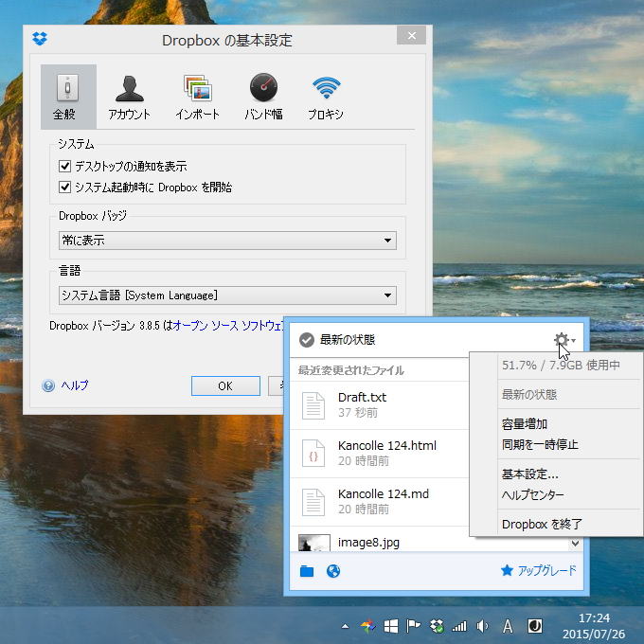This screenshot has width=644, height=644.
Task: Open the オープン ソース ソフトウェア link
Action: [x=228, y=326]
